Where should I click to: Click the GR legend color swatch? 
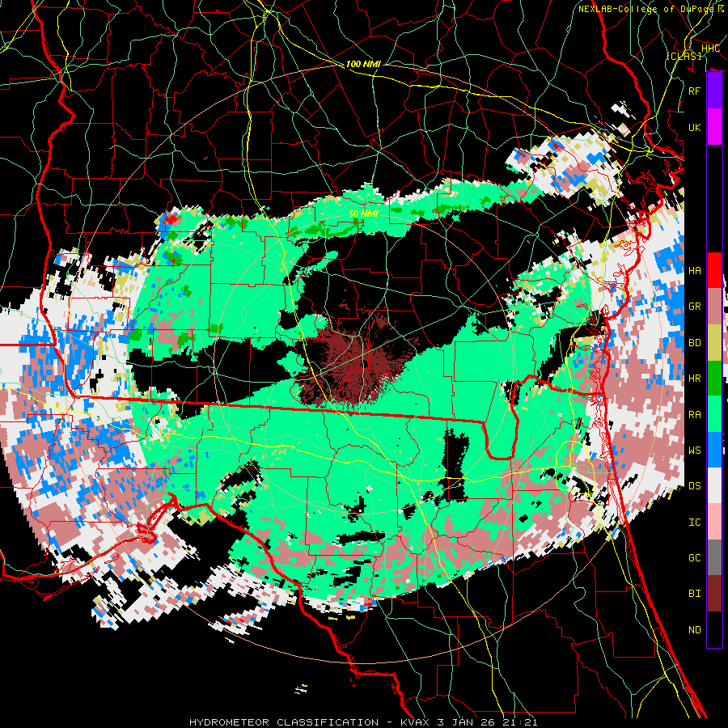click(x=714, y=306)
